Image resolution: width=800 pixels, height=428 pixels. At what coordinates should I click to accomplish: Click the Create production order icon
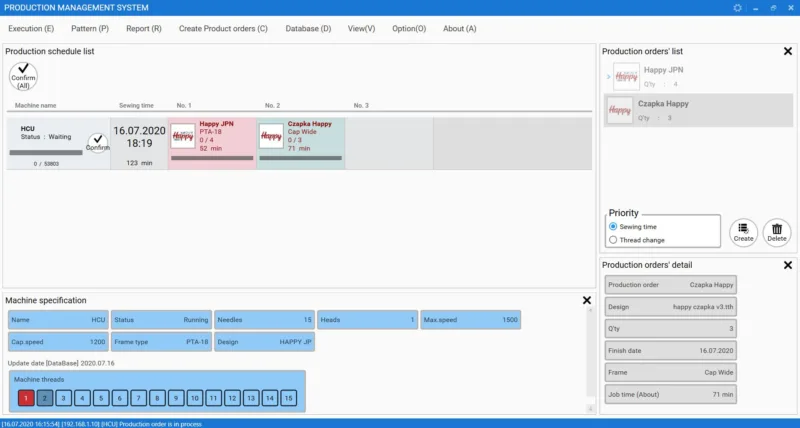pyautogui.click(x=743, y=233)
